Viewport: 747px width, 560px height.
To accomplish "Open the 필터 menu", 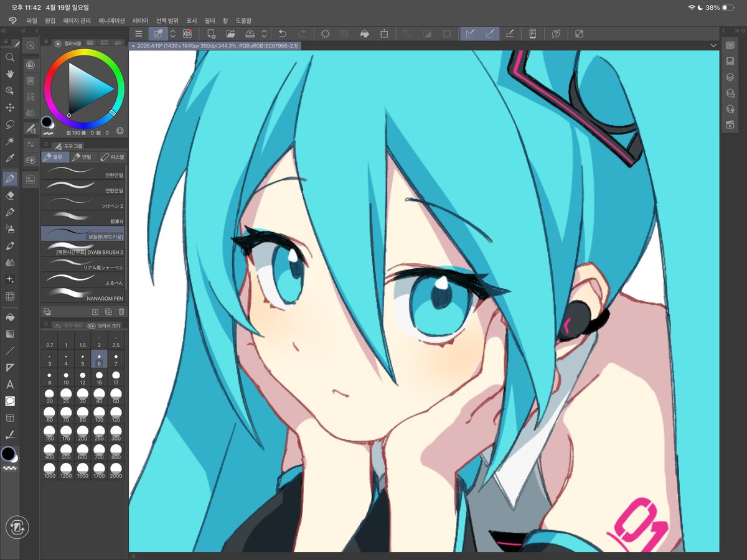I will [210, 20].
